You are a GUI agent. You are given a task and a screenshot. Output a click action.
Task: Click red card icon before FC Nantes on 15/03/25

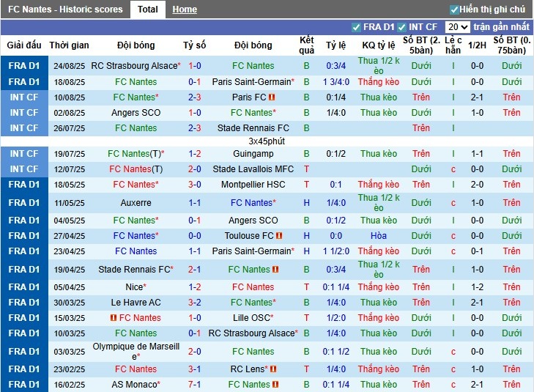tap(114, 318)
